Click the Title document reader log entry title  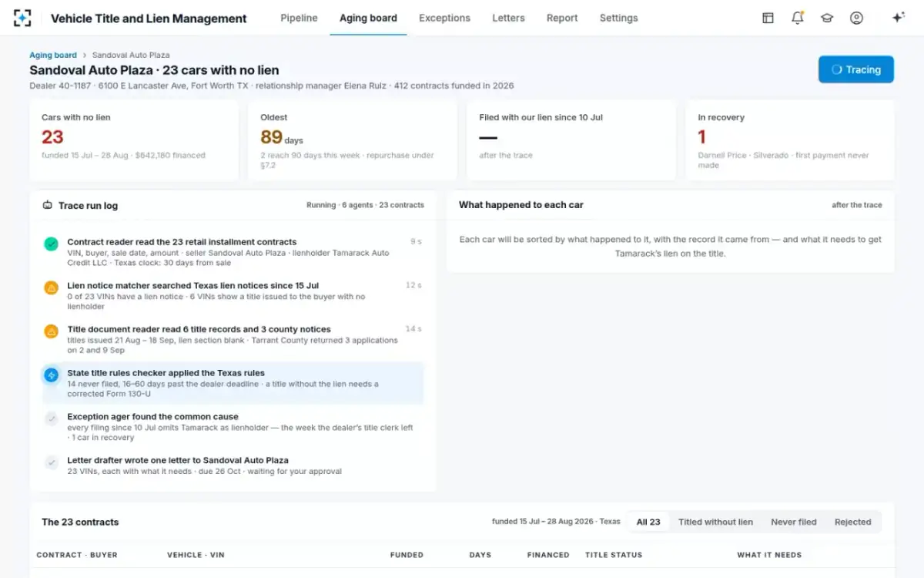(x=199, y=329)
